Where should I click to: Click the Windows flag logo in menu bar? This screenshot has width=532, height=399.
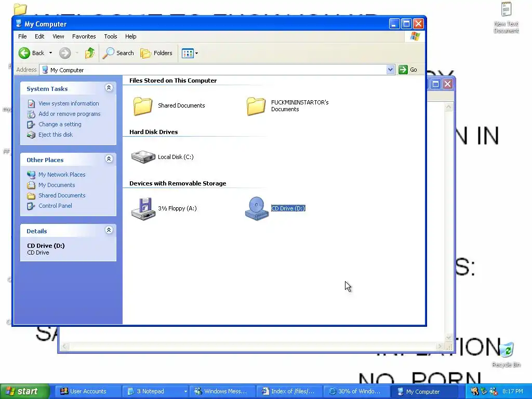[x=415, y=36]
